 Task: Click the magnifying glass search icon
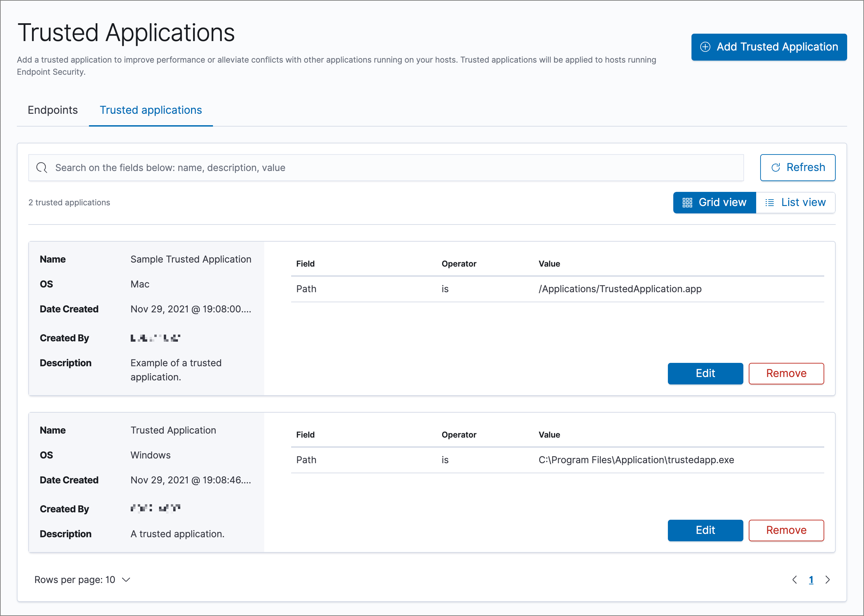(41, 168)
